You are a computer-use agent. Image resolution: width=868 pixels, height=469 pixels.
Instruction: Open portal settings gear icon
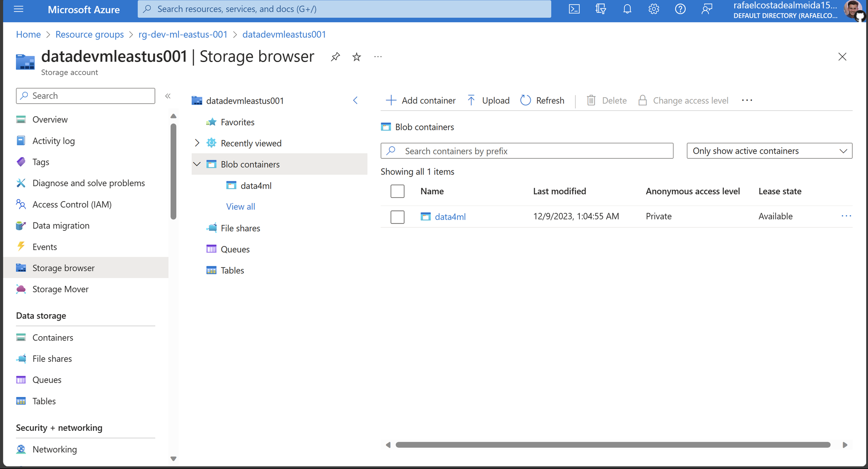[654, 9]
